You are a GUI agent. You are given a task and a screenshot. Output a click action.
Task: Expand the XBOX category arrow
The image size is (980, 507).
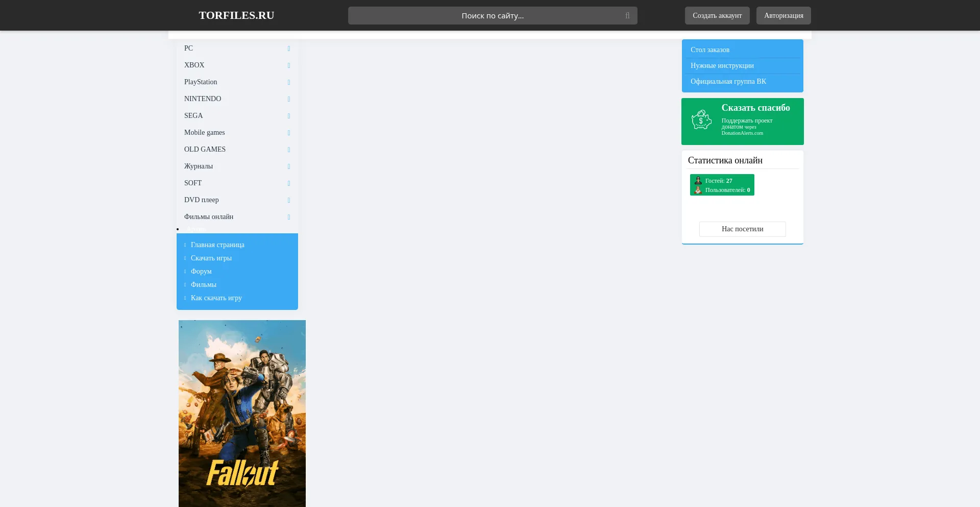point(289,65)
